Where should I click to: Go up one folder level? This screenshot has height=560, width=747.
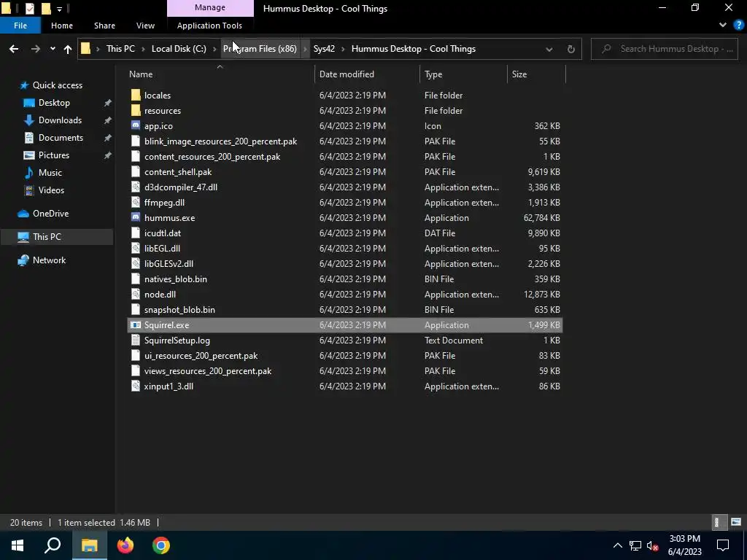pos(68,49)
